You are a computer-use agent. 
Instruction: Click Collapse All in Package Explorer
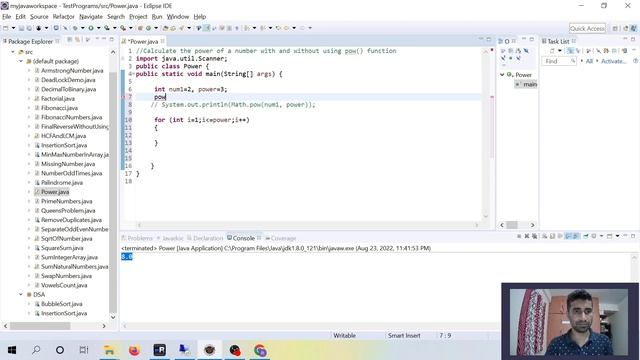[x=70, y=40]
